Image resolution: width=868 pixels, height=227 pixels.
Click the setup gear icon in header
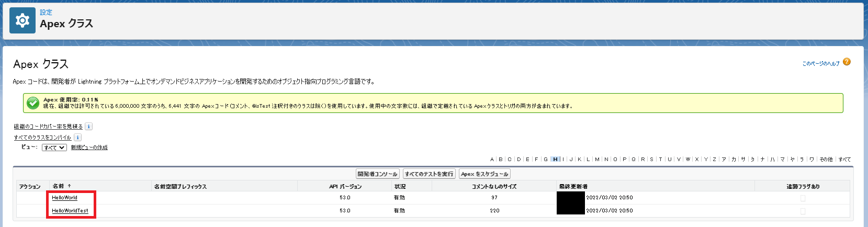point(22,20)
